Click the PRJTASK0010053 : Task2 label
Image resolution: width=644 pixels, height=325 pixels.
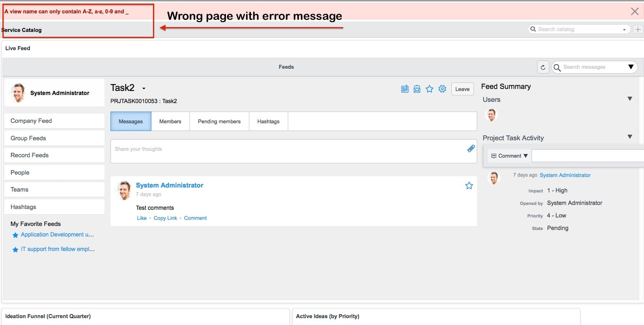(x=144, y=101)
